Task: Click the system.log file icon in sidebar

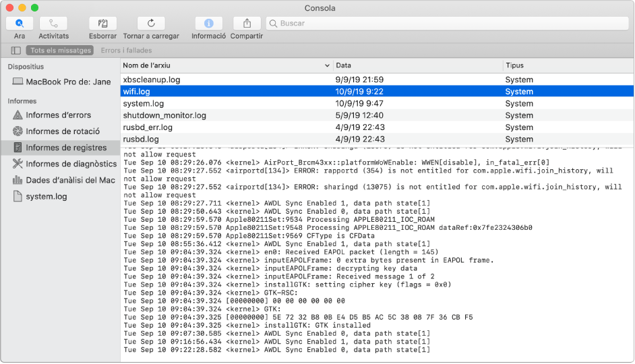Action: point(18,196)
